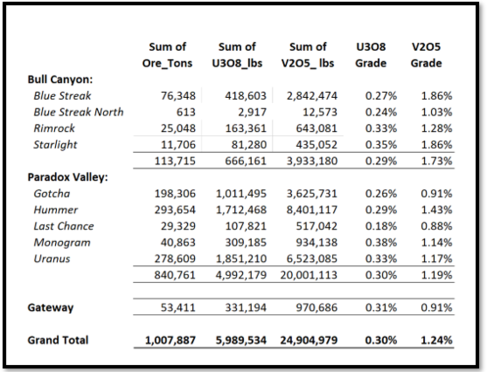Click the Gotcha row label

click(x=52, y=194)
